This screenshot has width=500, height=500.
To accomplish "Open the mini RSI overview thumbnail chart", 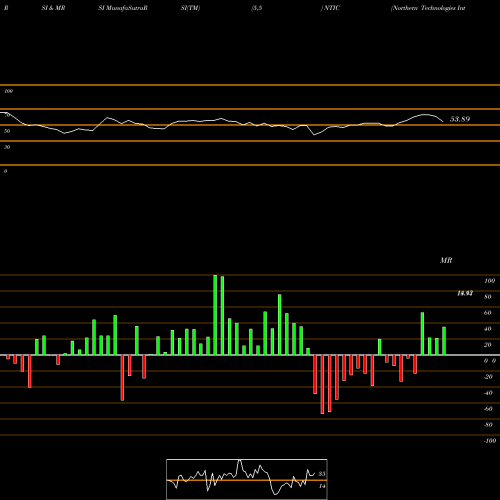I will tap(247, 479).
